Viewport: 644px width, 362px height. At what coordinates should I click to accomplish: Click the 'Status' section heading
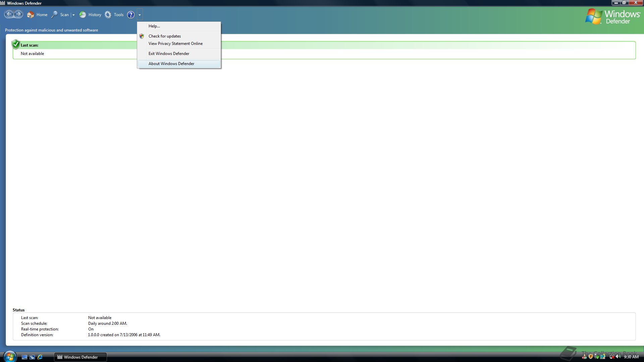(19, 310)
